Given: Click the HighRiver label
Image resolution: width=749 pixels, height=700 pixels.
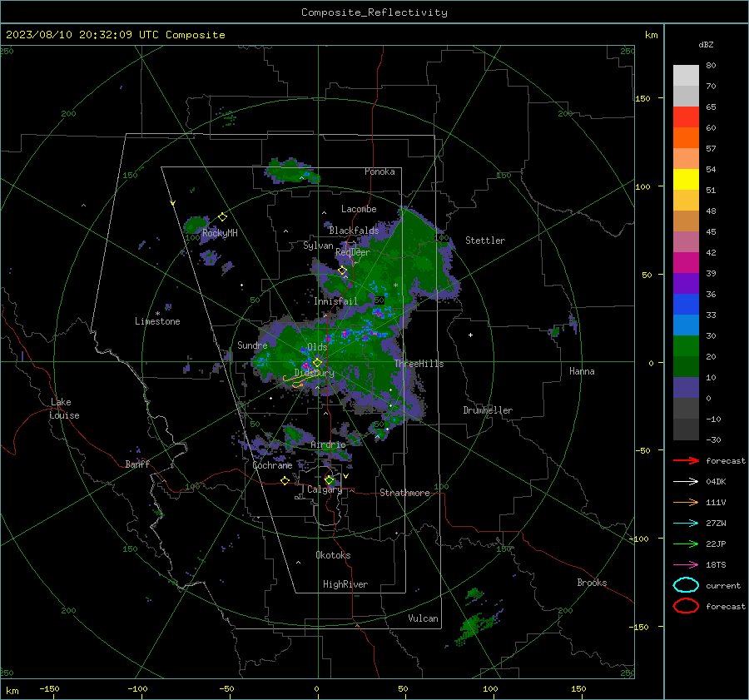Looking at the screenshot, I should coord(345,584).
